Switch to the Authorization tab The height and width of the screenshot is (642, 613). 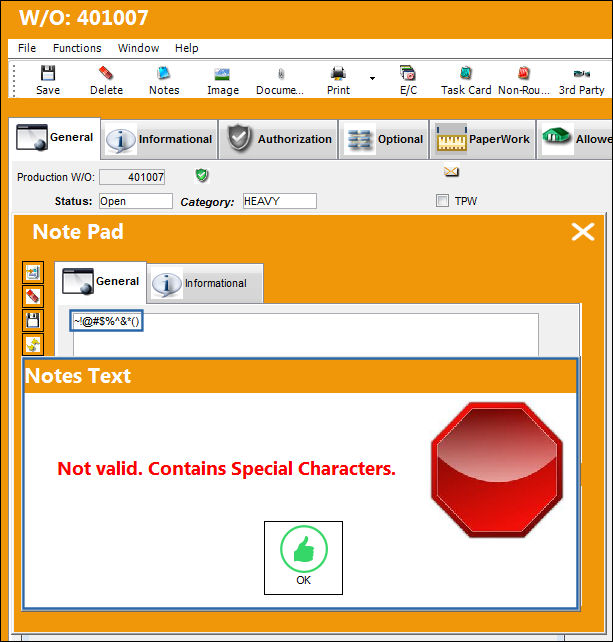click(278, 140)
